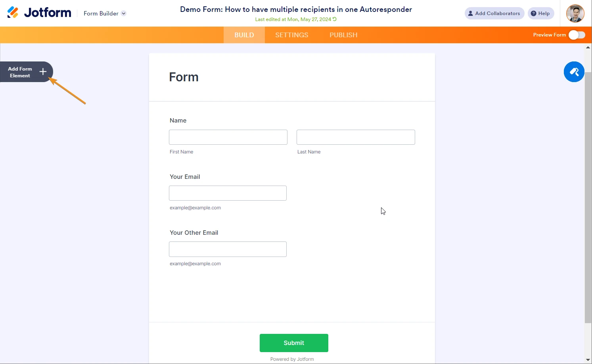Viewport: 592px width, 364px height.
Task: Click the undo revision history icon
Action: point(334,19)
